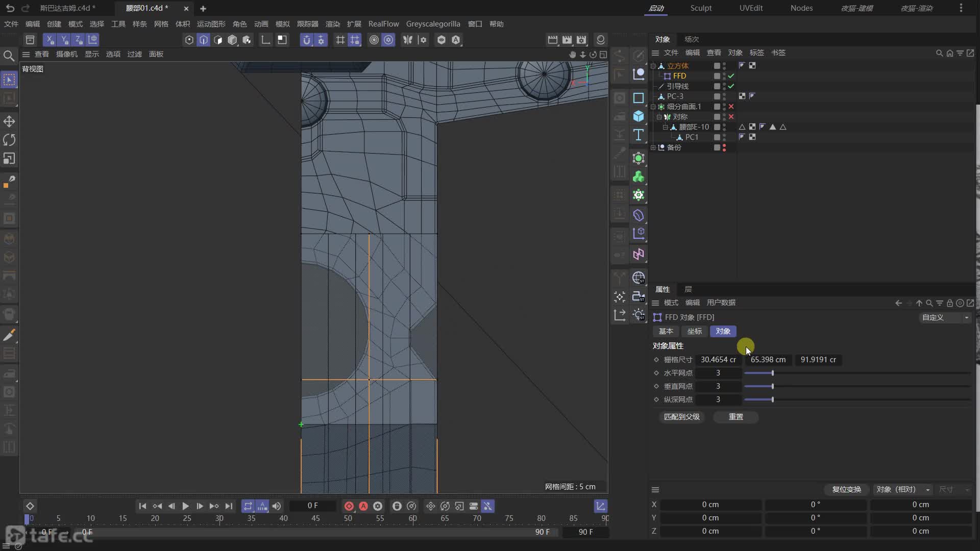The width and height of the screenshot is (980, 551).
Task: Click frame 45 on the timeline ruler
Action: pos(315,518)
